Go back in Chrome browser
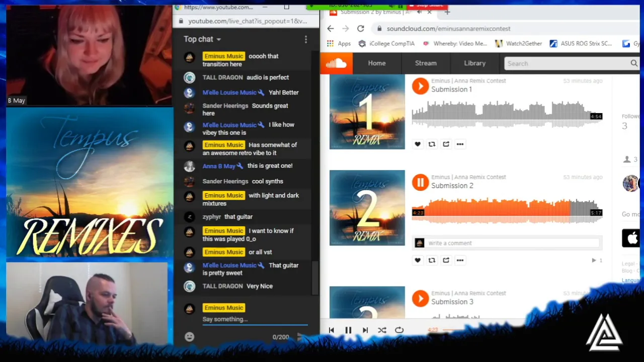This screenshot has height=362, width=644. point(330,29)
